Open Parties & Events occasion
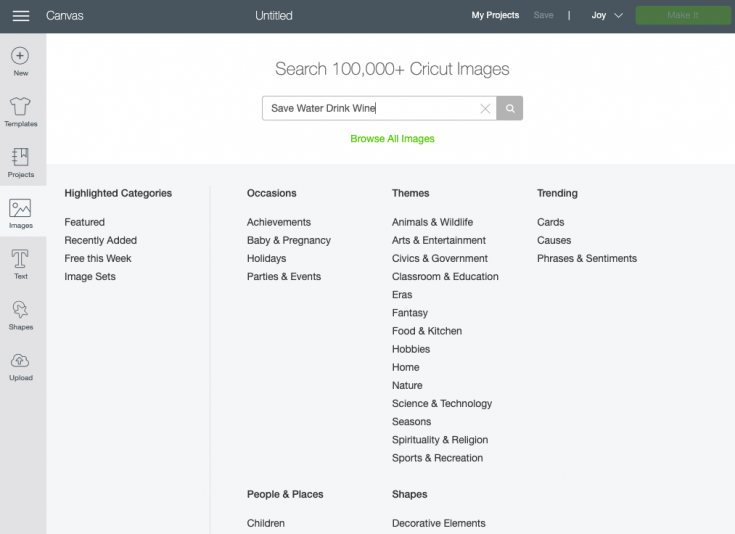Screen dimensions: 735x534 284,277
